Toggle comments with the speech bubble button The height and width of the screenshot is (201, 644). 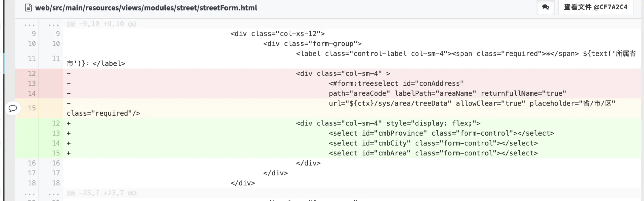pos(546,7)
